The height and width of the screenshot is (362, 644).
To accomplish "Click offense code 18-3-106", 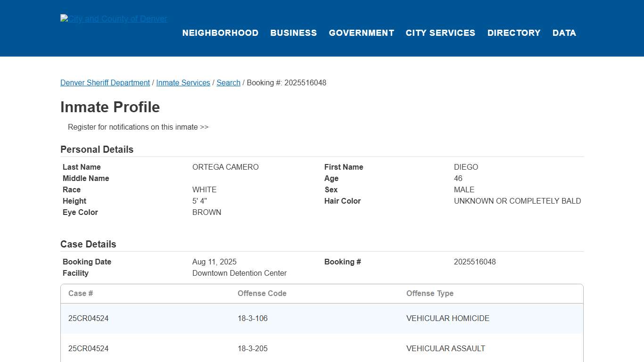I will pos(253,318).
